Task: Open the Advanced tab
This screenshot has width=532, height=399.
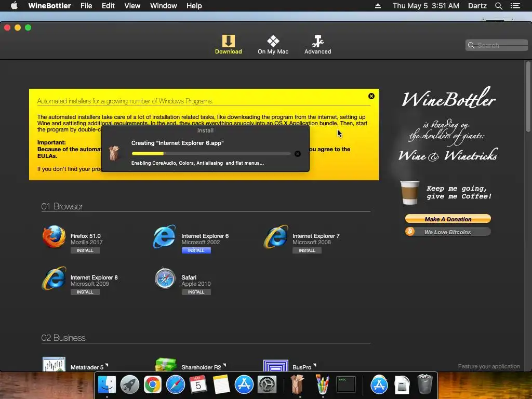Action: 317,45
